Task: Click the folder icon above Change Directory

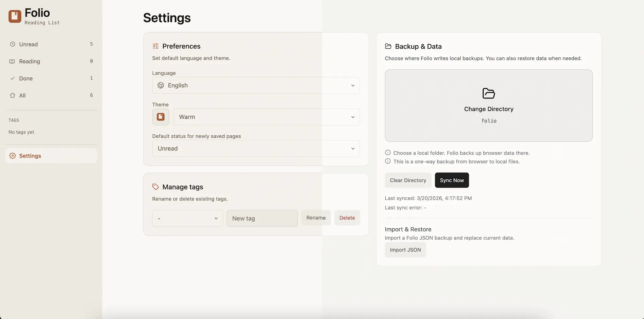Action: coord(488,93)
